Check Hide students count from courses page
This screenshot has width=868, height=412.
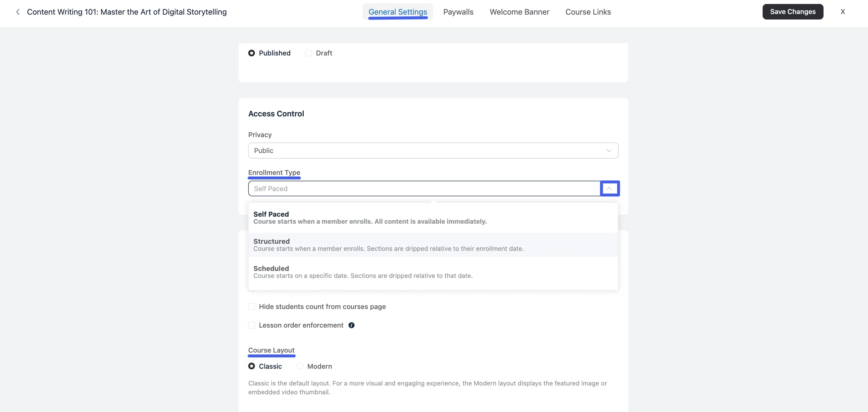[251, 307]
